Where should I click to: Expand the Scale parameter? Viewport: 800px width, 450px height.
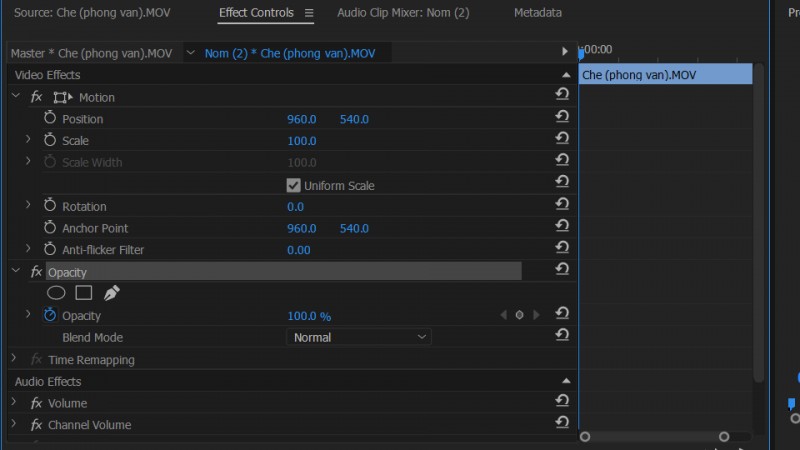[28, 139]
